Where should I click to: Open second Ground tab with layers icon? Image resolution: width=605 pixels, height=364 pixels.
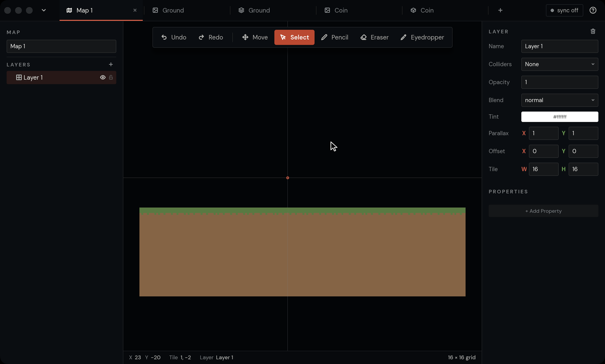(x=273, y=10)
